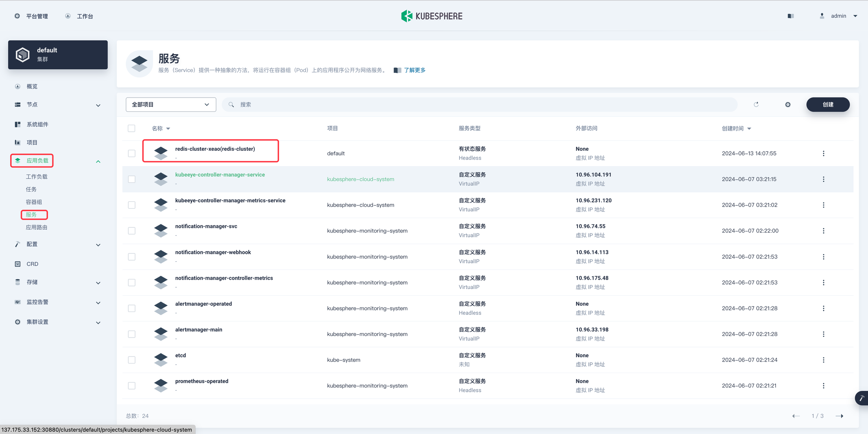The width and height of the screenshot is (868, 434).
Task: Open the 了解更多 link
Action: pyautogui.click(x=415, y=70)
